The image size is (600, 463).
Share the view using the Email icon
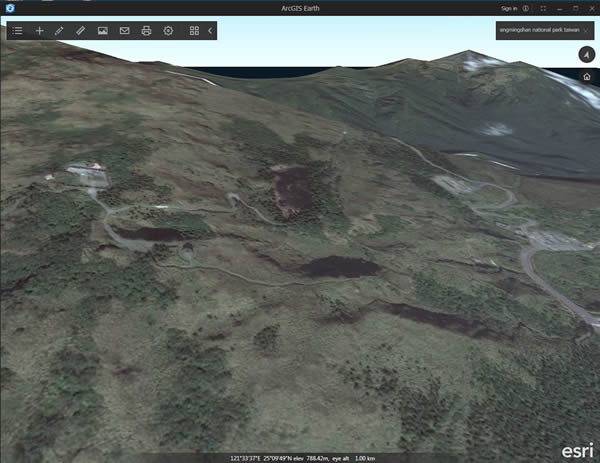(124, 31)
